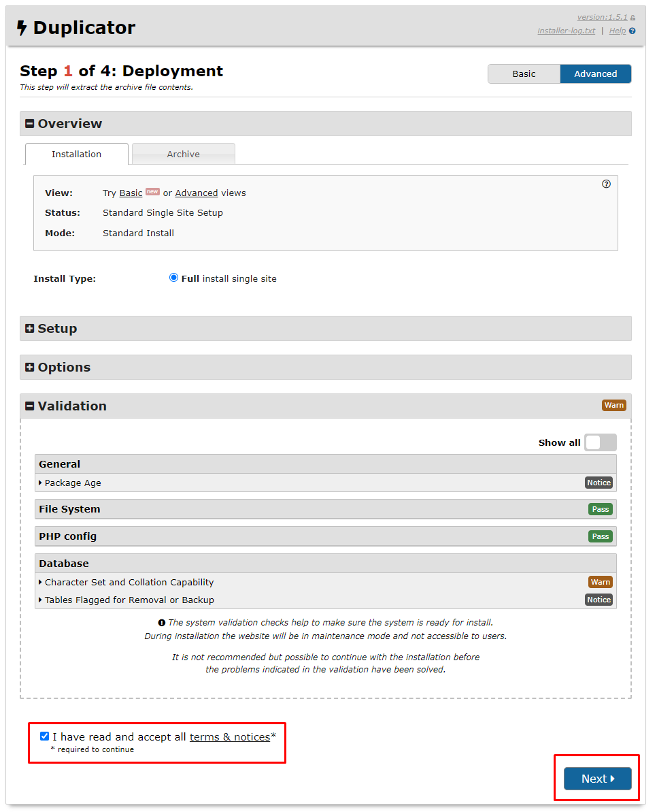Switch to Basic mode button
This screenshot has height=812, width=657.
click(524, 74)
